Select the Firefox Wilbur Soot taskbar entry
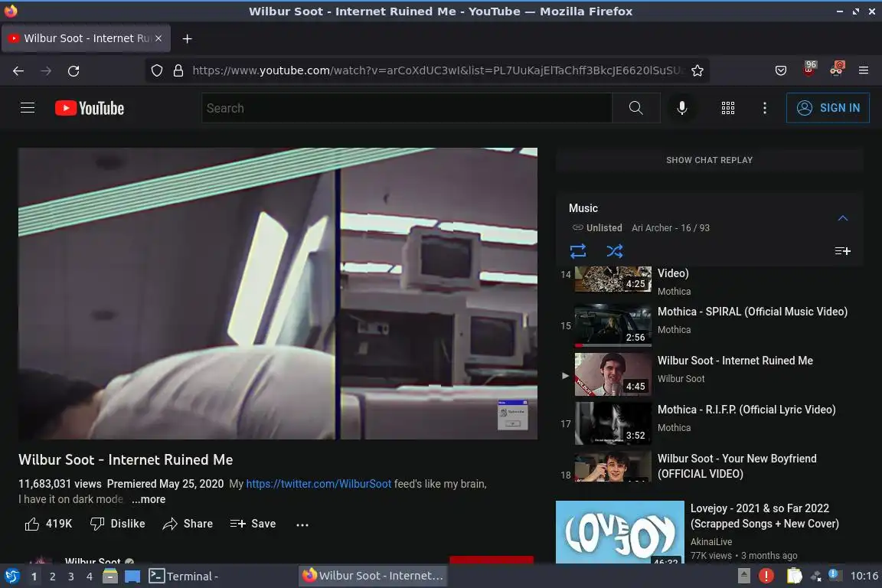The image size is (882, 588). (374, 576)
